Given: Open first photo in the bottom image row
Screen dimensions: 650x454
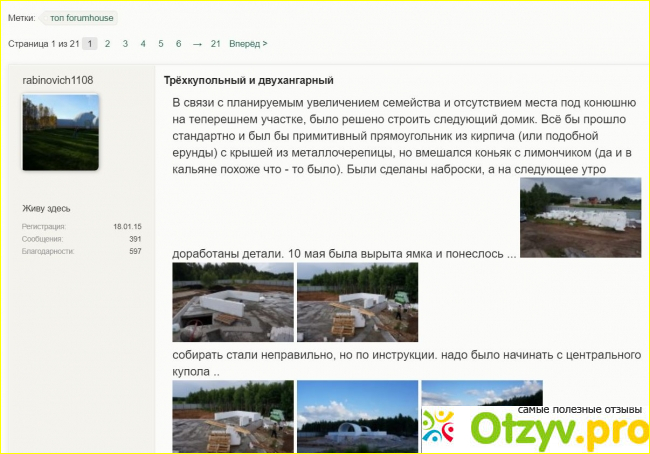Looking at the screenshot, I should [x=233, y=417].
